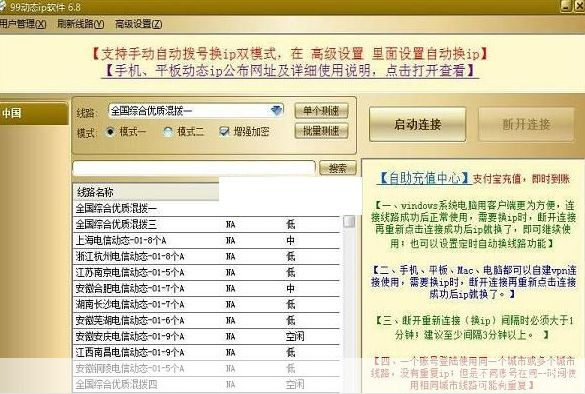Click the 单个测速 button
The height and width of the screenshot is (394, 585).
321,111
